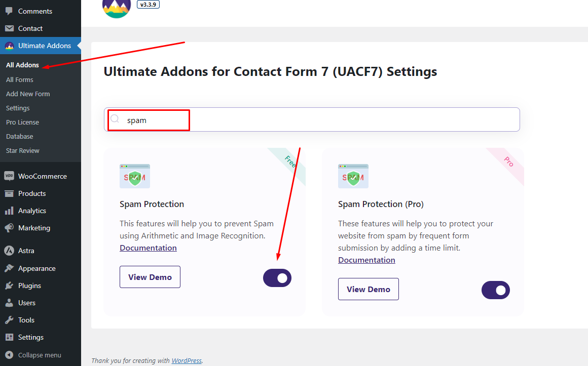Open the Pro License submenu item

coord(22,122)
